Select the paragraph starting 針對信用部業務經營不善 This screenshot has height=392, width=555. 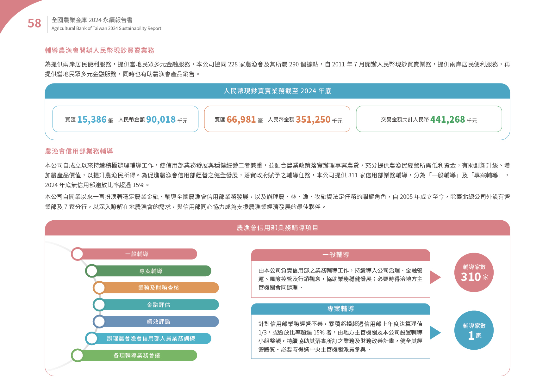[340, 337]
